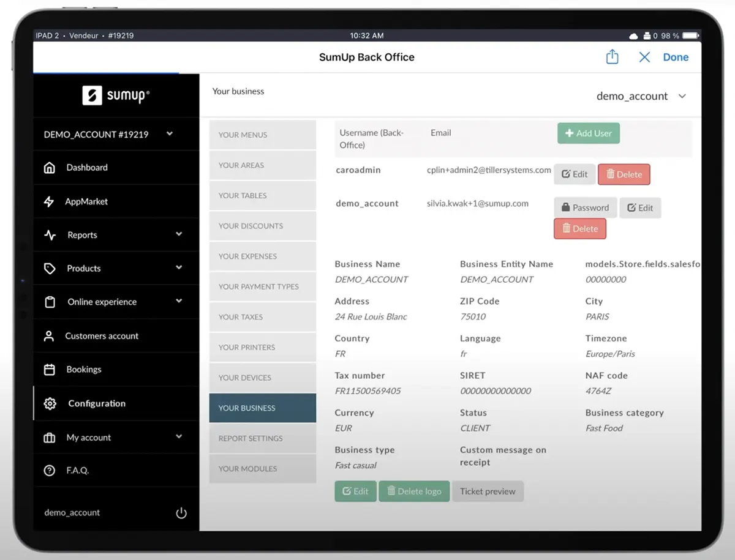Select the Configuration menu entry
This screenshot has width=735, height=560.
click(116, 403)
